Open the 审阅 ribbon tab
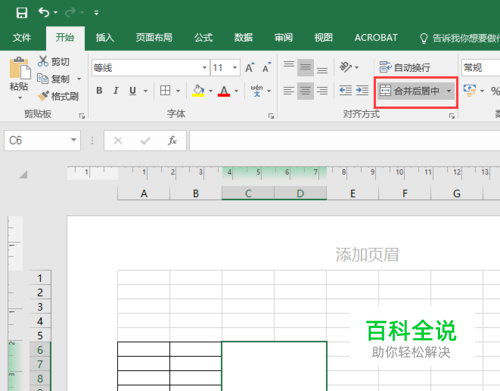This screenshot has width=500, height=391. 283,38
